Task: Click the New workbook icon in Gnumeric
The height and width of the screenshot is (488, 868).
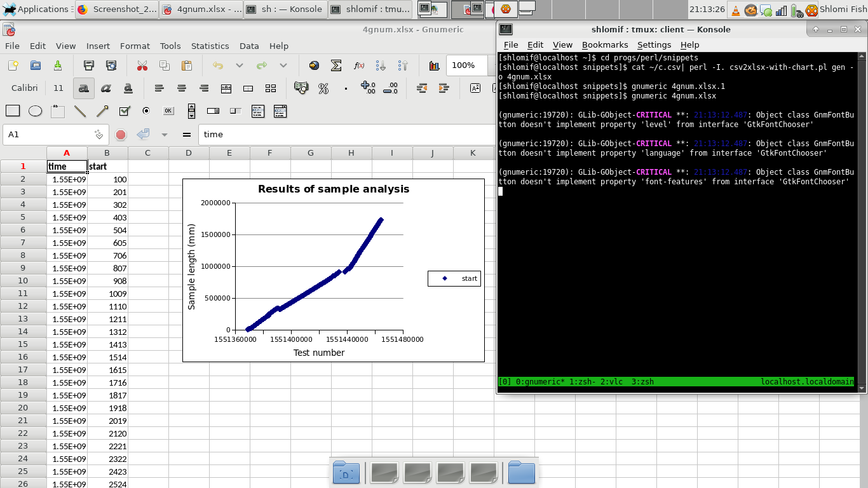Action: coord(13,65)
